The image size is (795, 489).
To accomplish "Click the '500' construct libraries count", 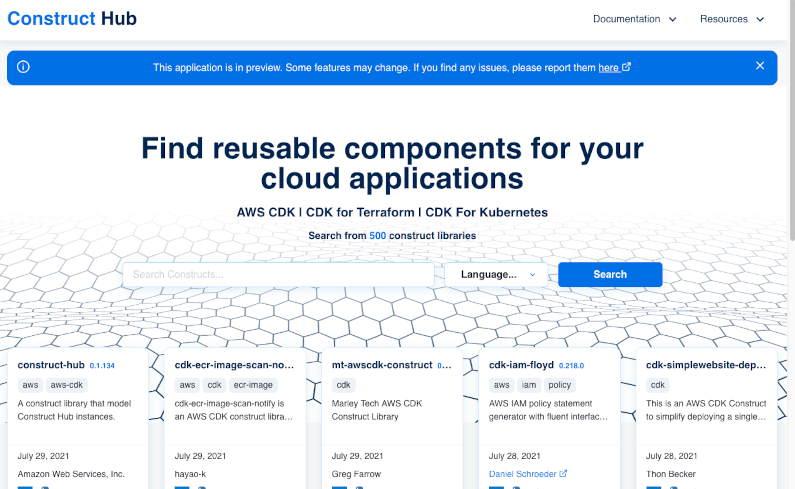I will [x=378, y=236].
